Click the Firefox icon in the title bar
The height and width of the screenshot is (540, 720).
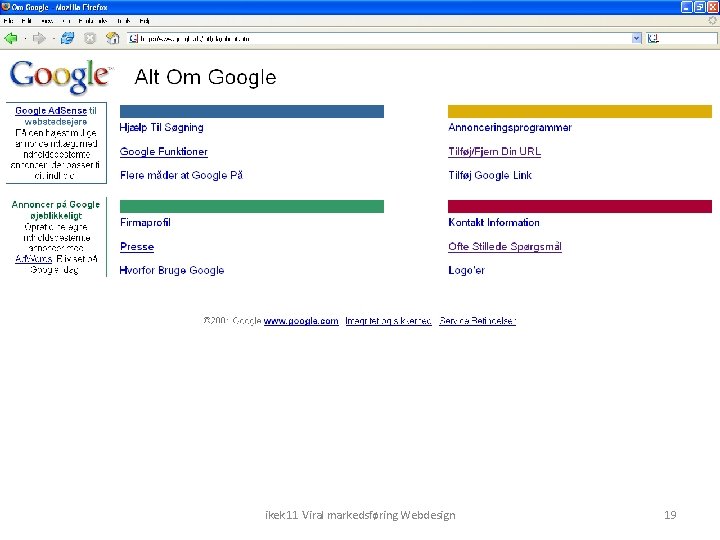point(6,7)
